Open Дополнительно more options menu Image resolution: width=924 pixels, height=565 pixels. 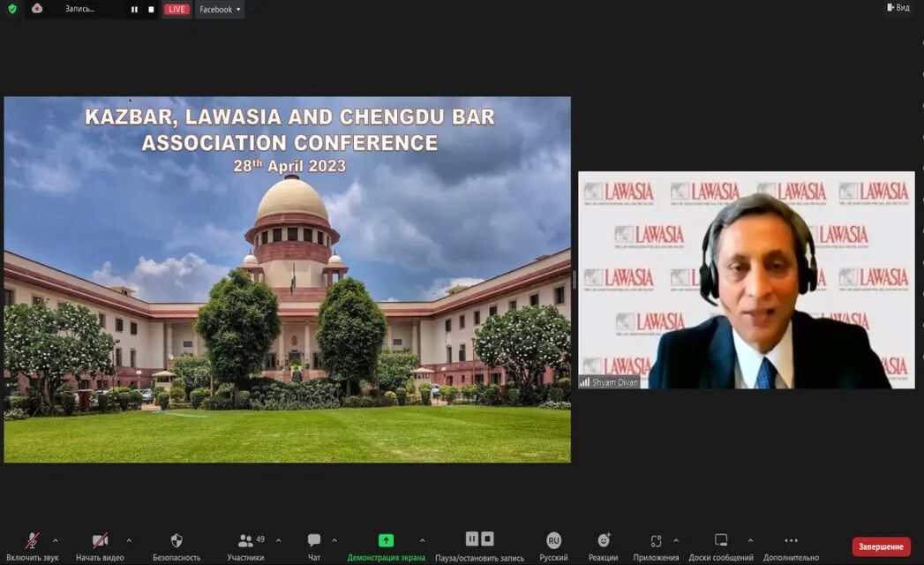[791, 546]
